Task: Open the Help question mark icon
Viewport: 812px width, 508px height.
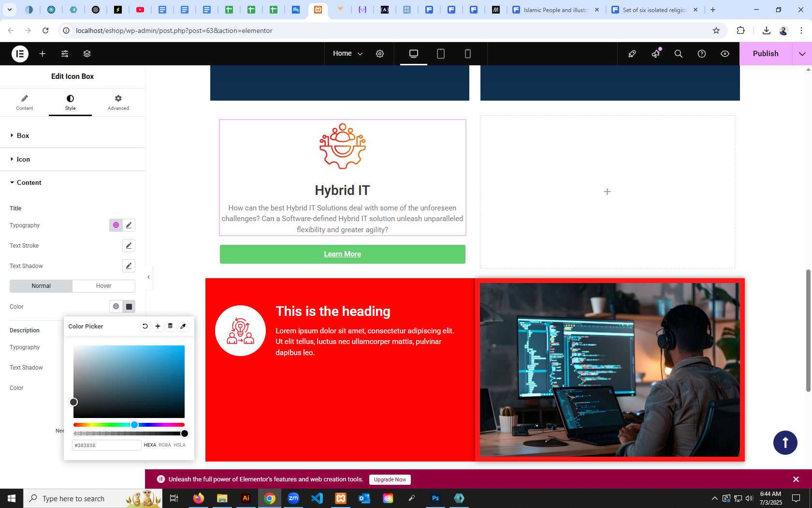Action: point(702,54)
